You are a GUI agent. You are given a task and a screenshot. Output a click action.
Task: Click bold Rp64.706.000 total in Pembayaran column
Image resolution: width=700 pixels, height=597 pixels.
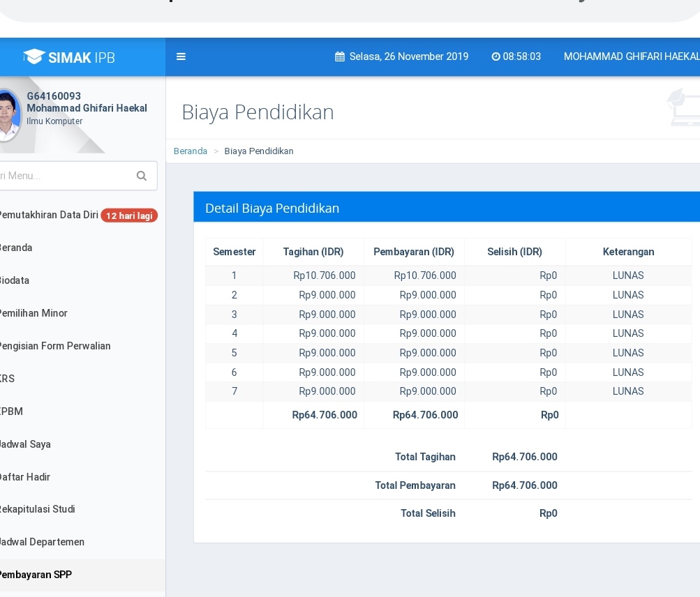pos(426,415)
